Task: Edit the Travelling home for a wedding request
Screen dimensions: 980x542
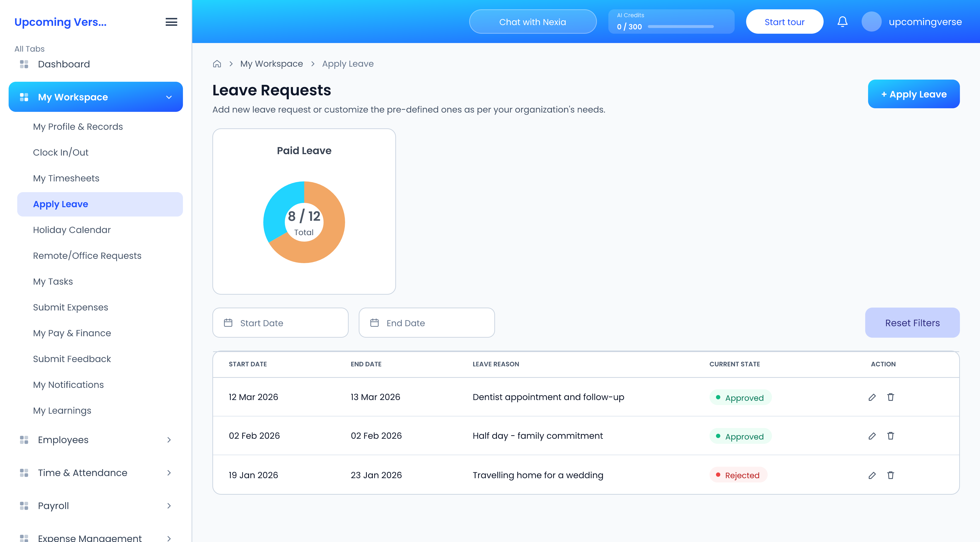Action: tap(872, 476)
